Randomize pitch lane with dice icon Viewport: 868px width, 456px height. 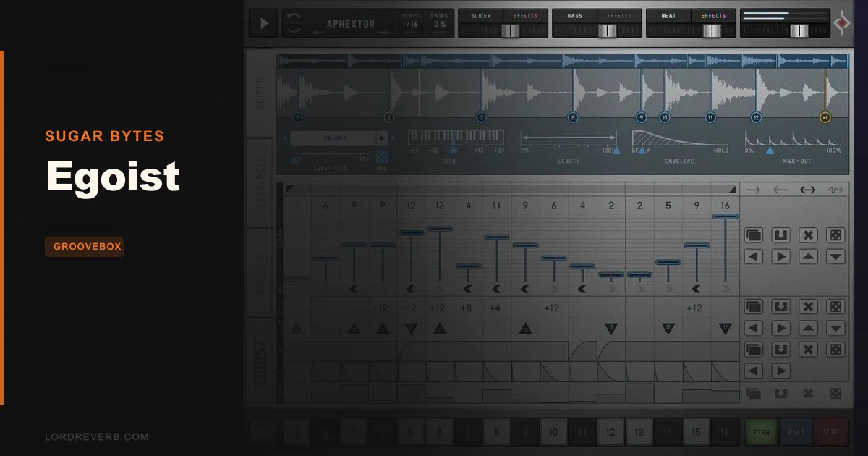[835, 307]
